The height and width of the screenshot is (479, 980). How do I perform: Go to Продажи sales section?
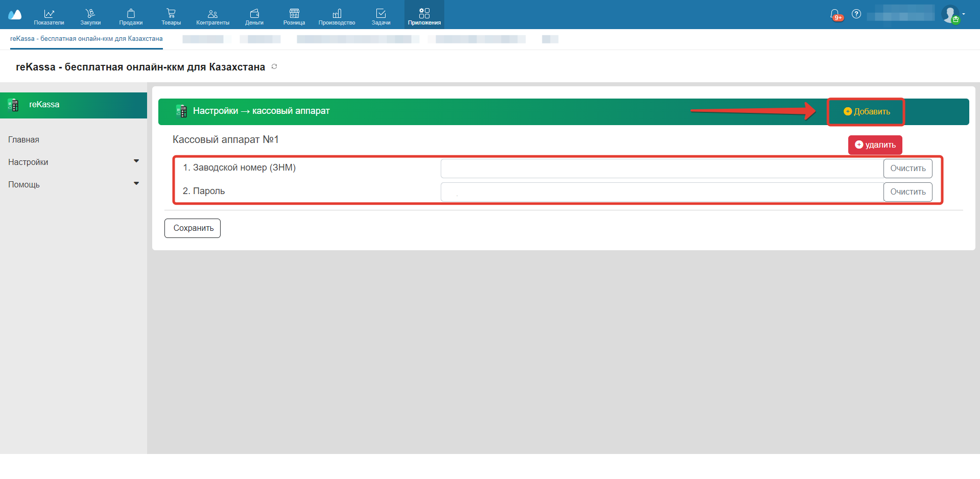(x=131, y=16)
